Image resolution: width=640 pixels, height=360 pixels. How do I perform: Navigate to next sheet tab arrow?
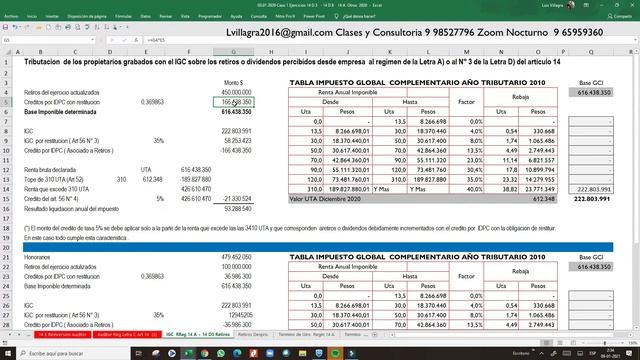[x=19, y=334]
